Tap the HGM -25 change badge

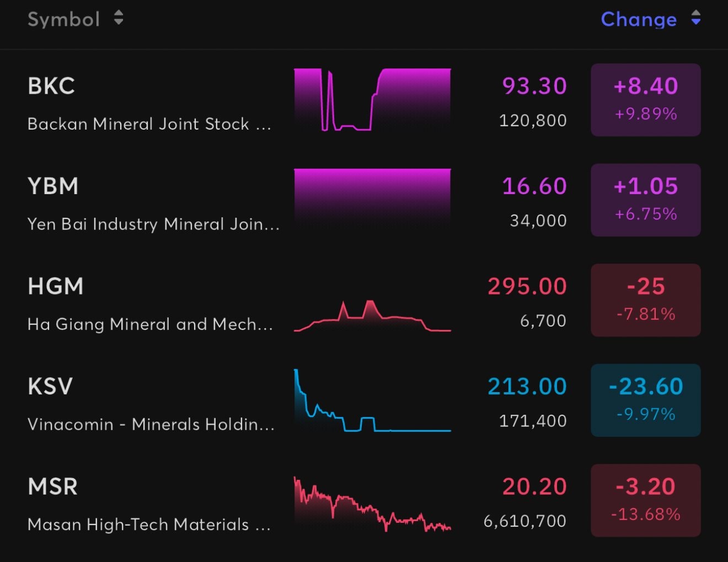(x=646, y=300)
